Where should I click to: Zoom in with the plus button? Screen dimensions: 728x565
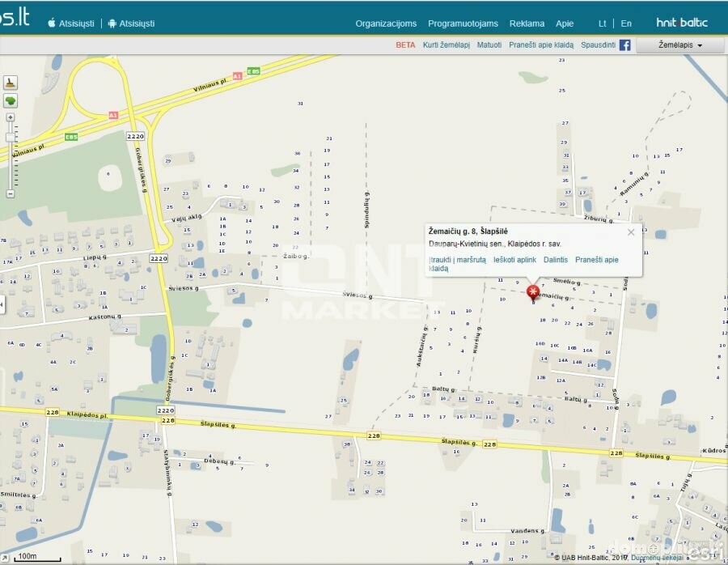tap(11, 117)
